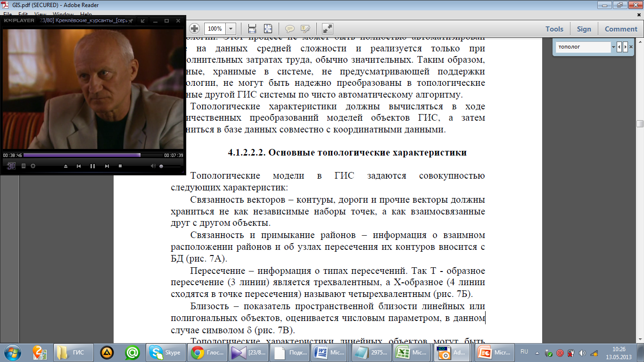Image resolution: width=644 pixels, height=362 pixels.
Task: Switch to the Word taskbar button
Action: click(x=330, y=353)
